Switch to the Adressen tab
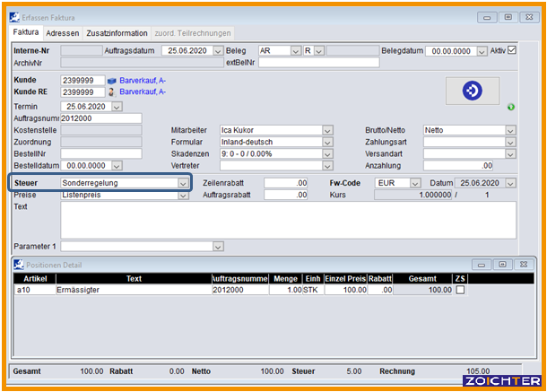 (63, 33)
